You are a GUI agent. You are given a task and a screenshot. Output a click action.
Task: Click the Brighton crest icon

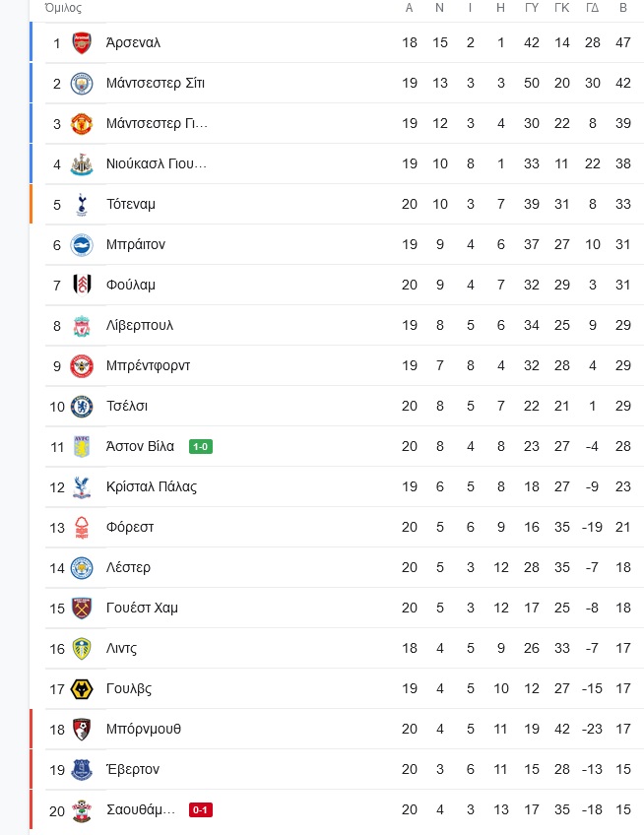tap(82, 245)
